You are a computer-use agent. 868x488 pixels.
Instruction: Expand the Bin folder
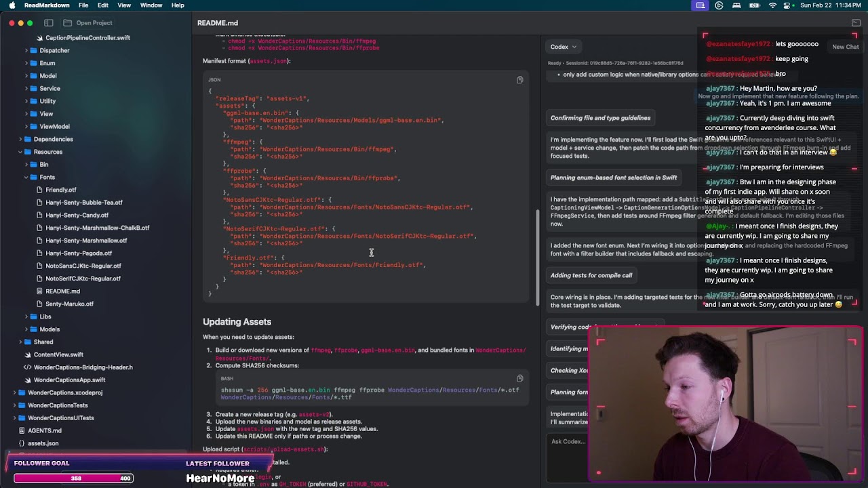[x=26, y=165]
